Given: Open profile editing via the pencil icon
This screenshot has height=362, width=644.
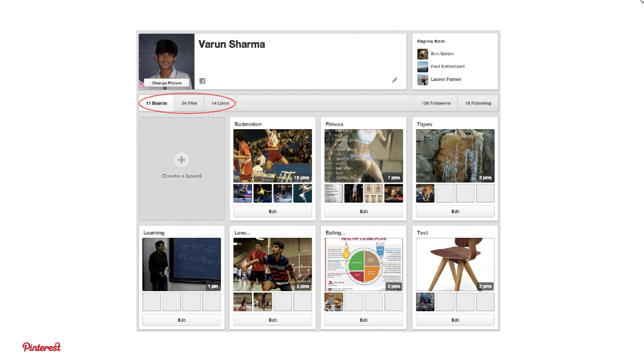Looking at the screenshot, I should coord(394,80).
